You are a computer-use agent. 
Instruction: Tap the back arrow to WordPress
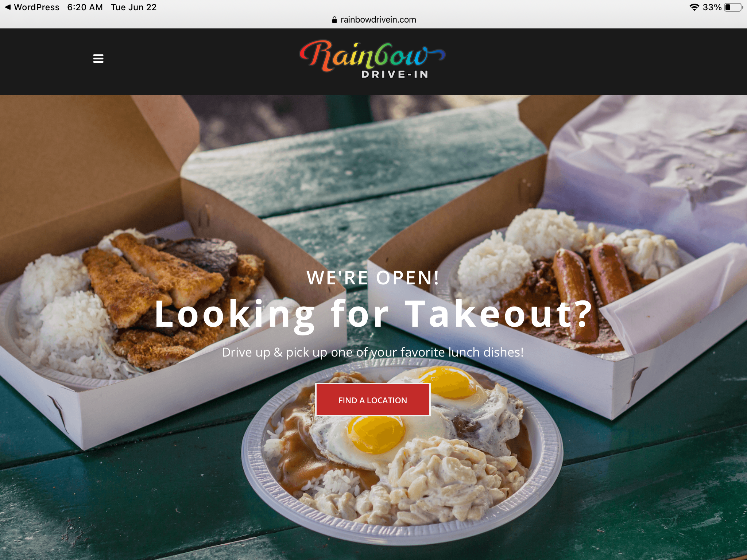[8, 7]
